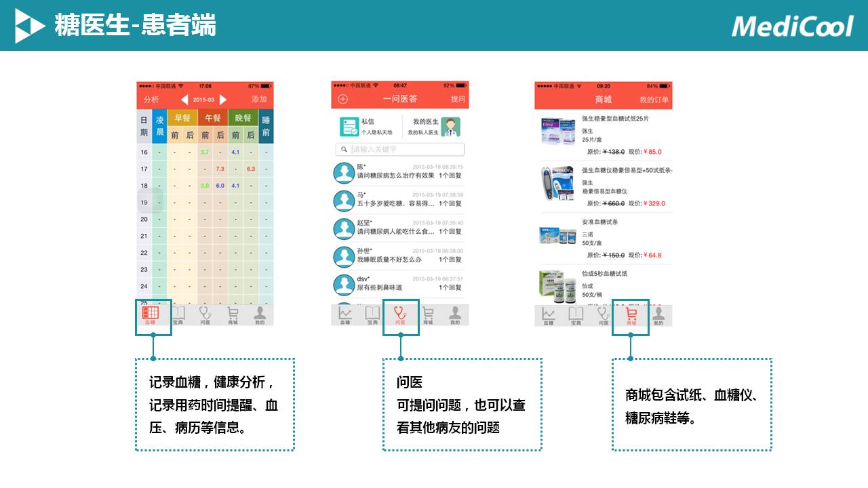
Task: Select highlighted 血糖 tab on left phone
Action: 151,314
